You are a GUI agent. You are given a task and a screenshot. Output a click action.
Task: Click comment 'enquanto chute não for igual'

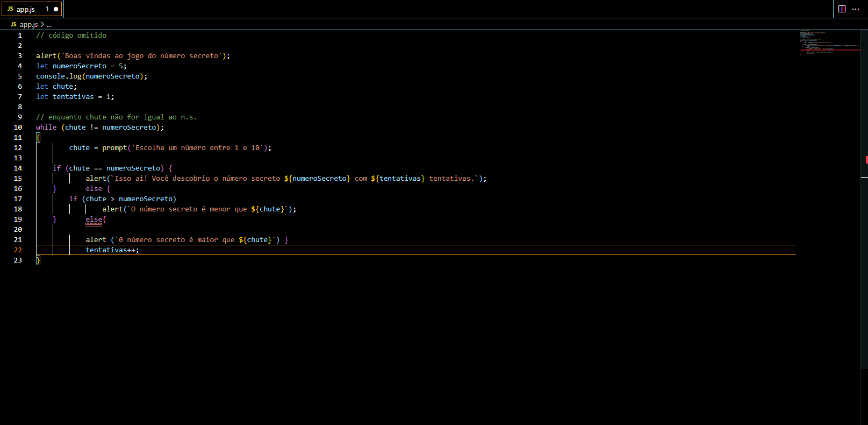pos(116,117)
